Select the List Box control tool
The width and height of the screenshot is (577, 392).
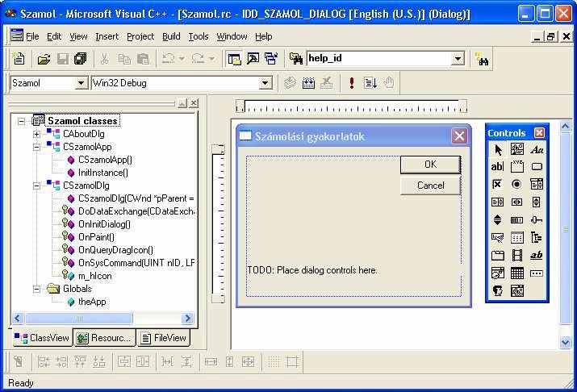(498, 202)
